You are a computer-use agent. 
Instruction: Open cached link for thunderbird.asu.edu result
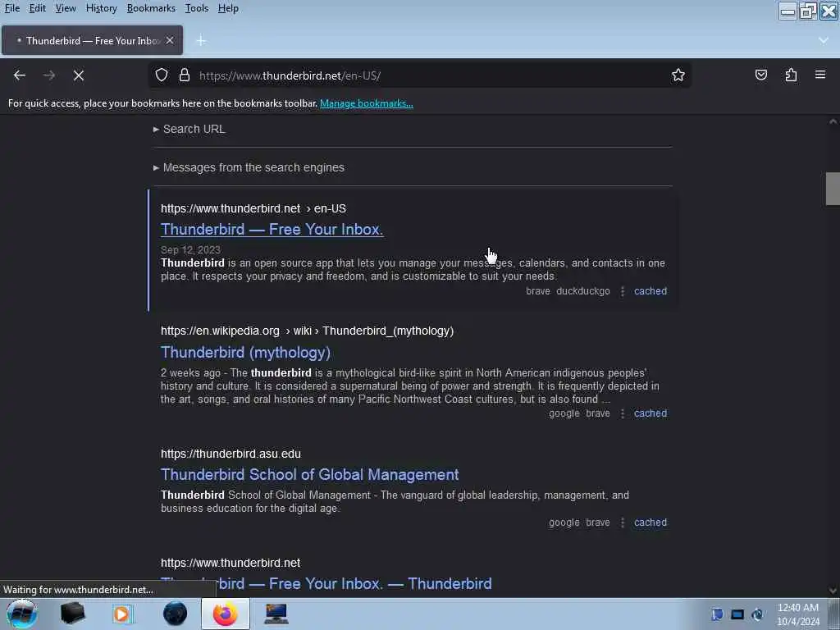tap(651, 523)
